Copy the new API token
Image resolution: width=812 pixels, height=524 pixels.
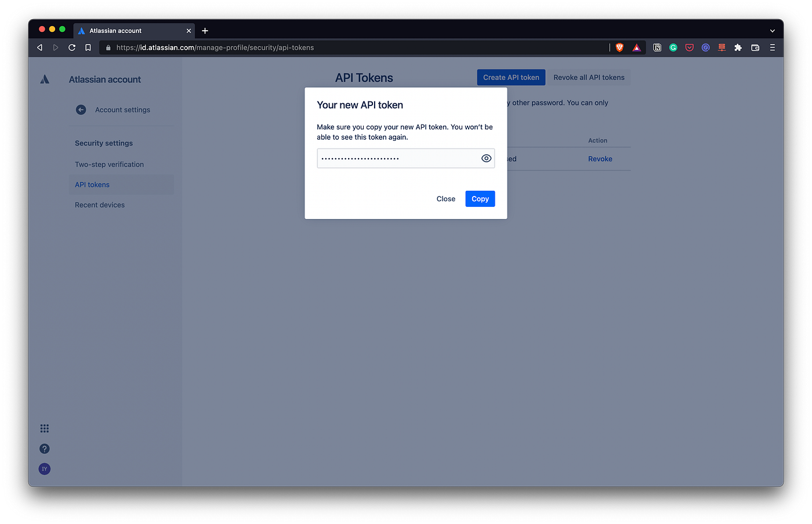(x=480, y=198)
